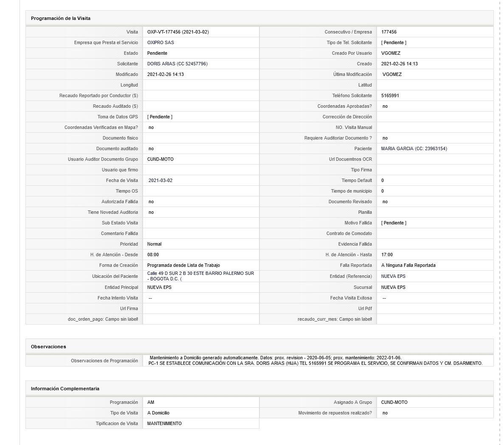This screenshot has width=504, height=445.
Task: Click 'Recaudo Reportado por Conductor ($)' label
Action: 99,96
